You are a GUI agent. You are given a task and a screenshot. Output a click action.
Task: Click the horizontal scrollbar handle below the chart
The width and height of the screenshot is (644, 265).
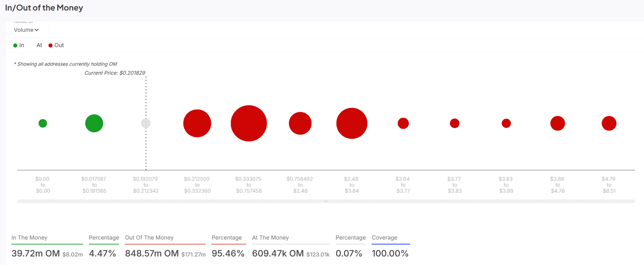click(326, 201)
